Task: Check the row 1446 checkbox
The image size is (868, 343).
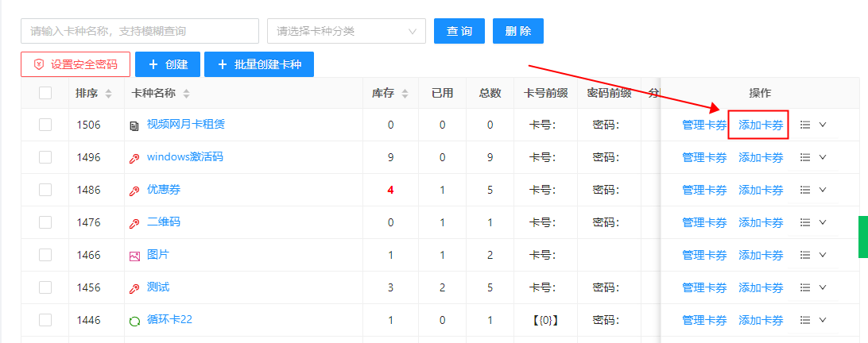Action: (45, 320)
